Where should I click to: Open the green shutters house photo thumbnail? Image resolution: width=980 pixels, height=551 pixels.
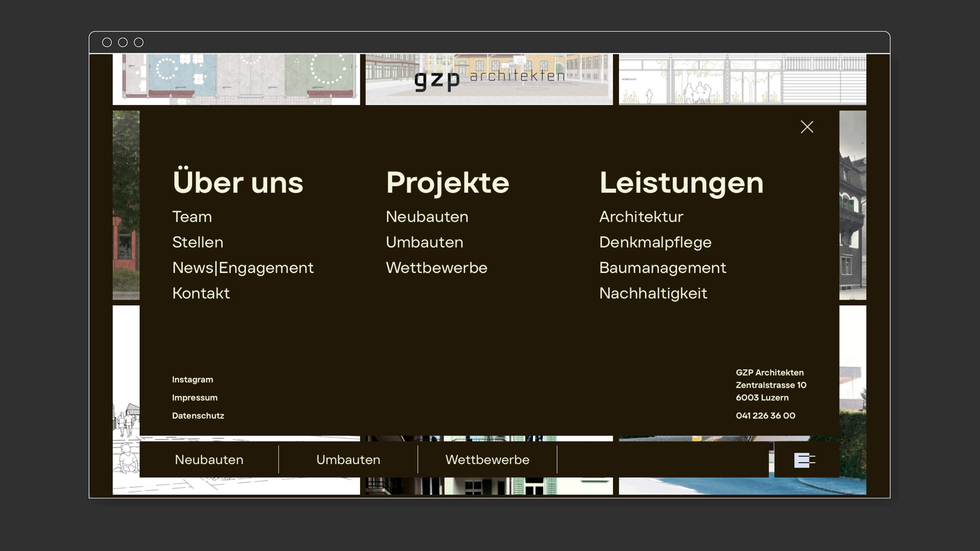click(489, 486)
